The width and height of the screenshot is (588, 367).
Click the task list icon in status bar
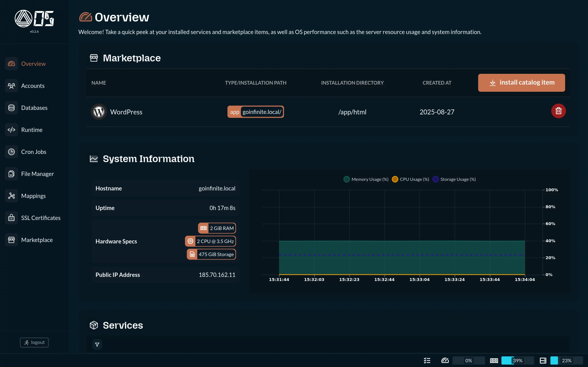[427, 360]
